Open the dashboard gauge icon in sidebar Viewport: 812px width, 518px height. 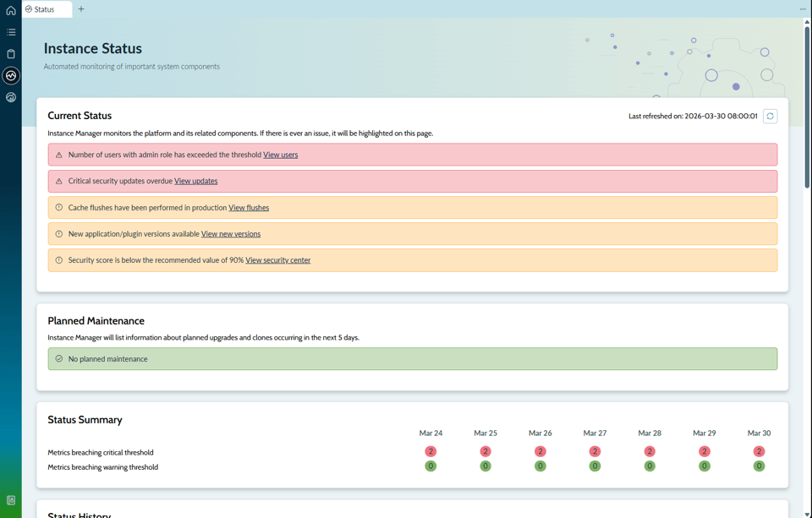pos(11,97)
